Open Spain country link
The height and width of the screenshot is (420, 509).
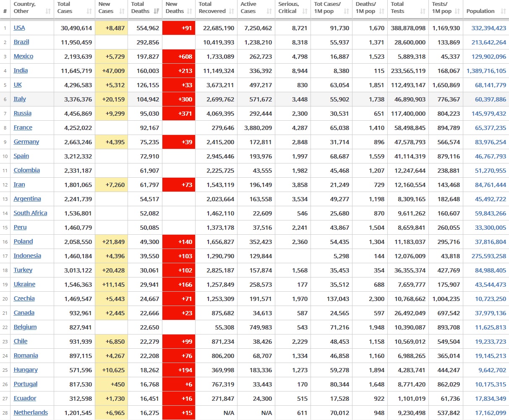tap(21, 156)
